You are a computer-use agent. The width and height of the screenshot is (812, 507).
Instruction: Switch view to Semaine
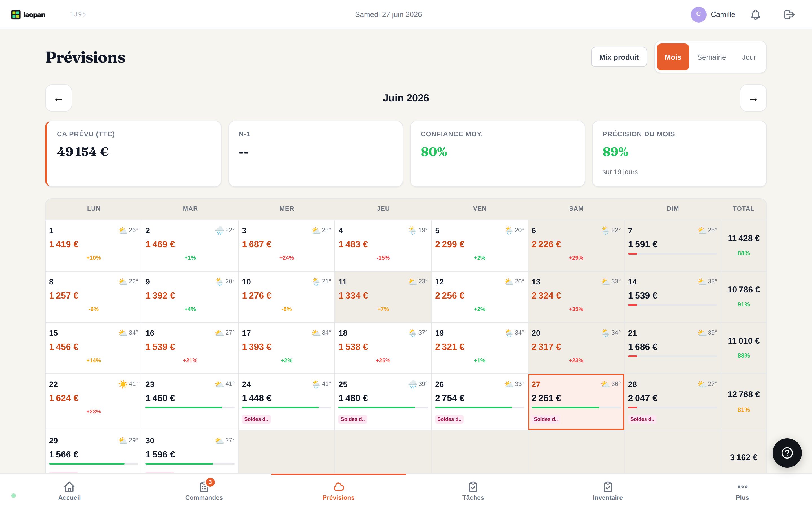click(x=711, y=57)
